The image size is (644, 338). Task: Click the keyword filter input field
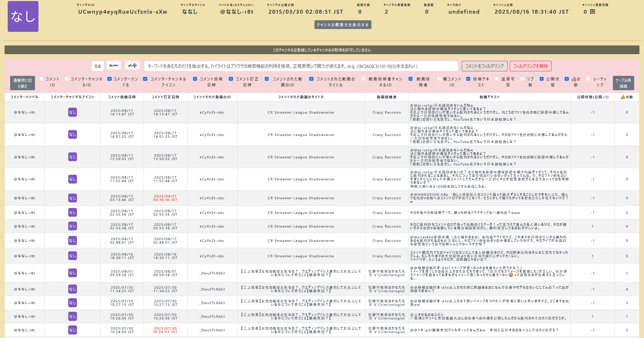tap(301, 66)
